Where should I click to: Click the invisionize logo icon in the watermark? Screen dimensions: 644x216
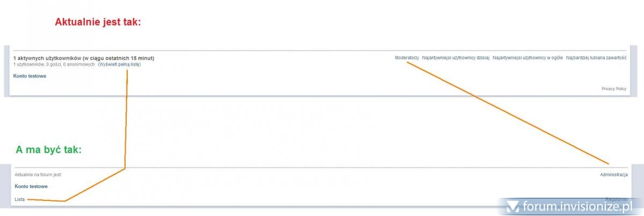513,206
